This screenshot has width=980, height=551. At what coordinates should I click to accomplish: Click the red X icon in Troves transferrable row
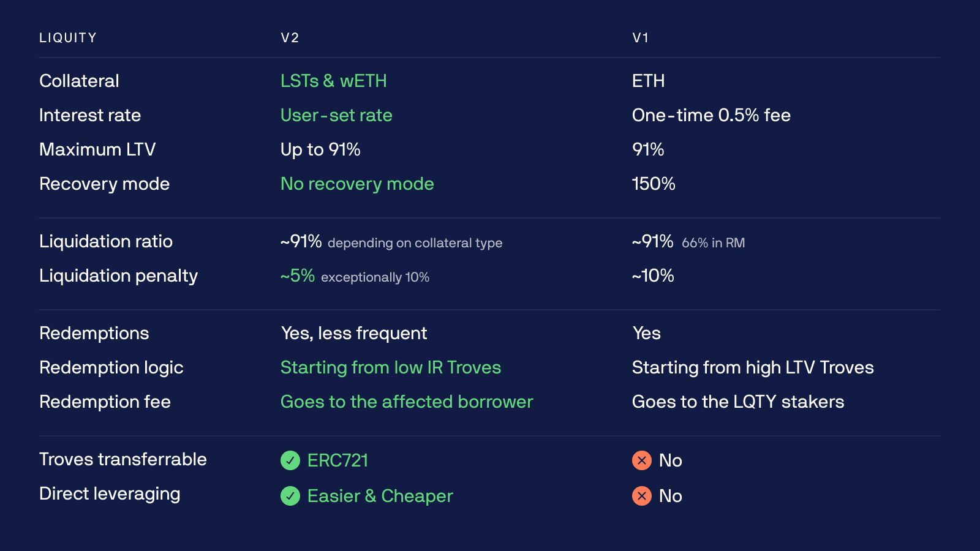642,460
